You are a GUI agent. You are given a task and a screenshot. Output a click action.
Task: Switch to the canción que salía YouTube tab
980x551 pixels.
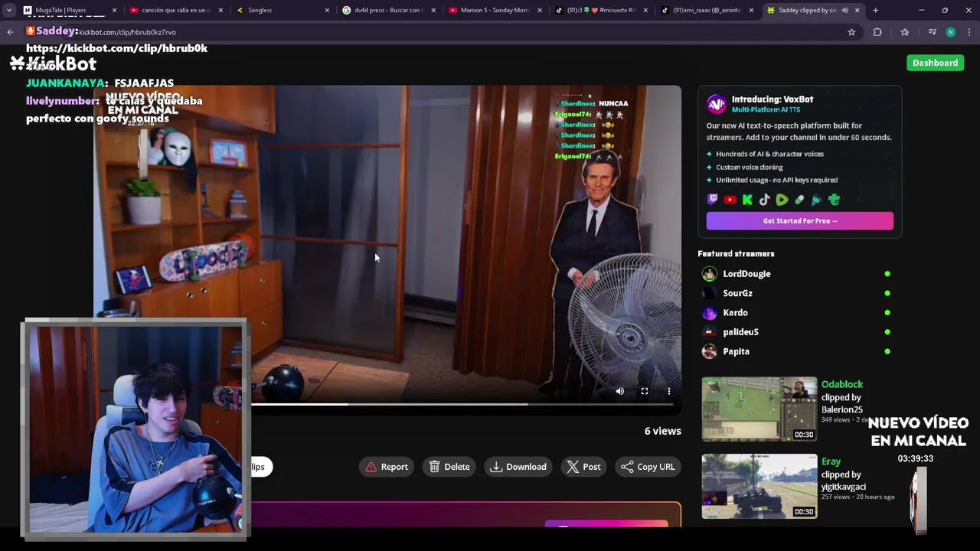click(176, 10)
